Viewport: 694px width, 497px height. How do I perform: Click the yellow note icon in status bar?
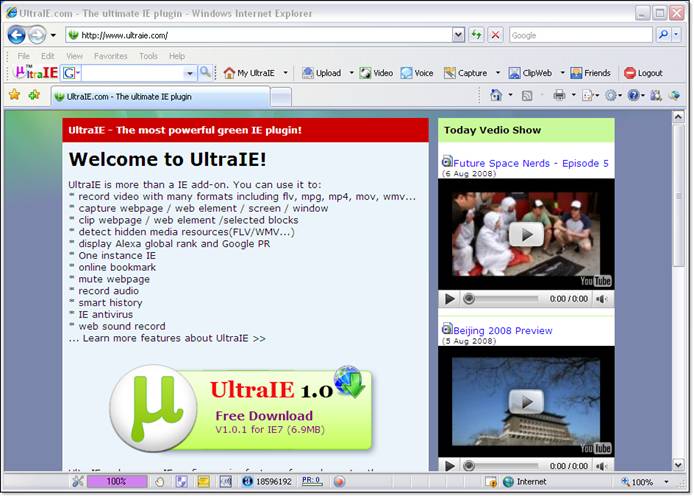pos(203,482)
